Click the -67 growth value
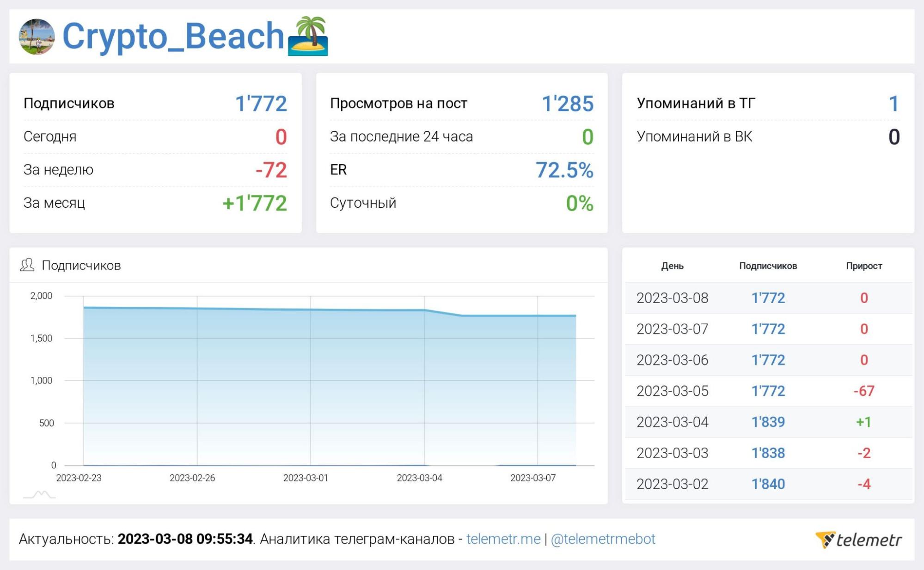 coord(864,391)
